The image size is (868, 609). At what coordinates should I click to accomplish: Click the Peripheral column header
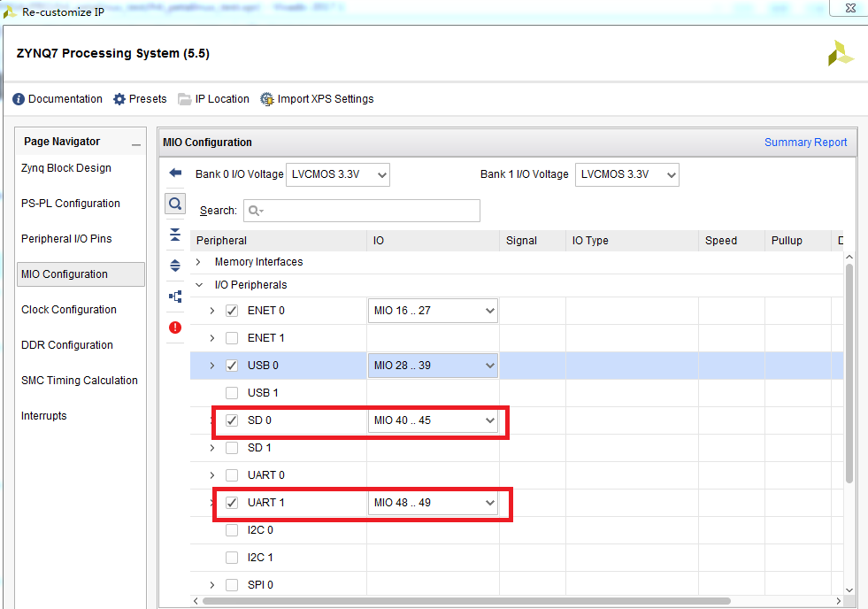(x=279, y=241)
